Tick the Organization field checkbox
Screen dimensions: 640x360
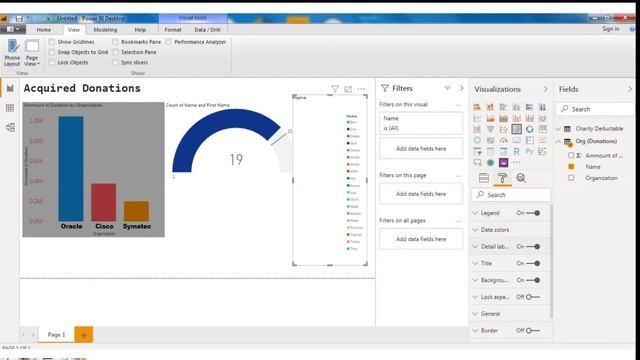tap(571, 178)
